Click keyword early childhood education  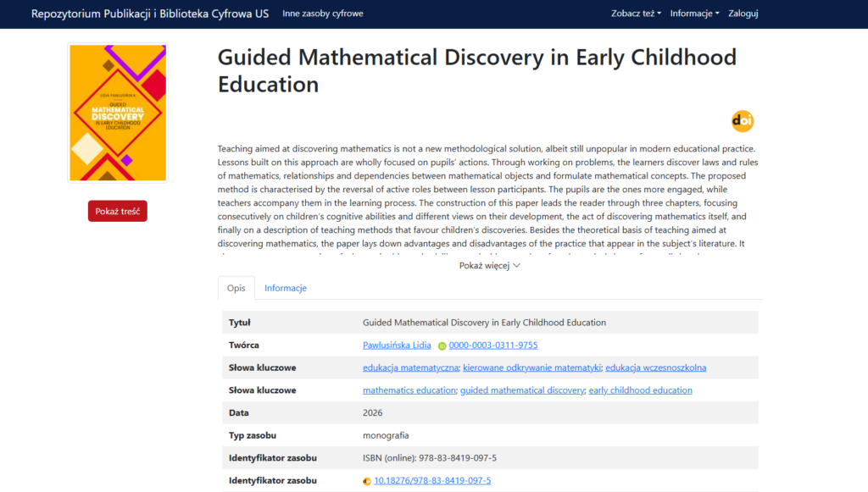coord(640,390)
